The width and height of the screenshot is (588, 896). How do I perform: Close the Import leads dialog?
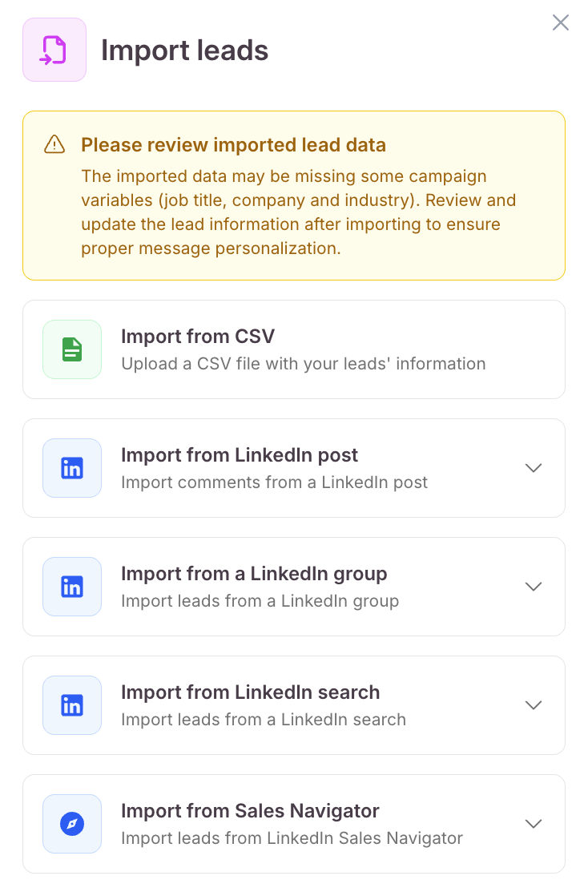point(561,22)
